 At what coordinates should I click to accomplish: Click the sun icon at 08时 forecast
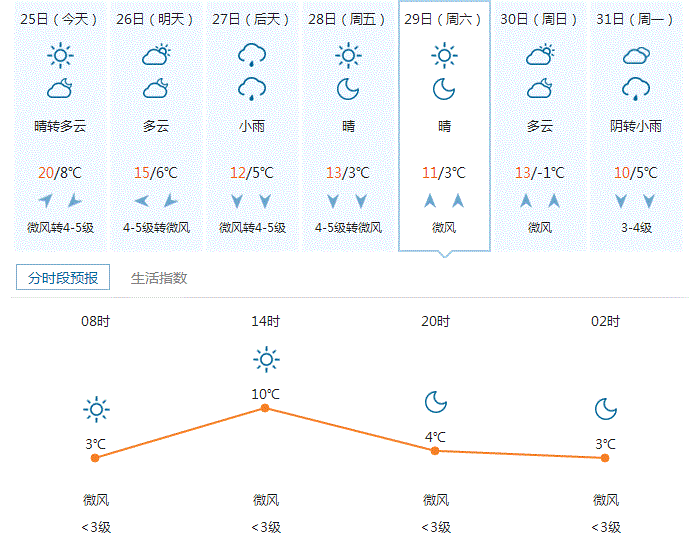96,408
